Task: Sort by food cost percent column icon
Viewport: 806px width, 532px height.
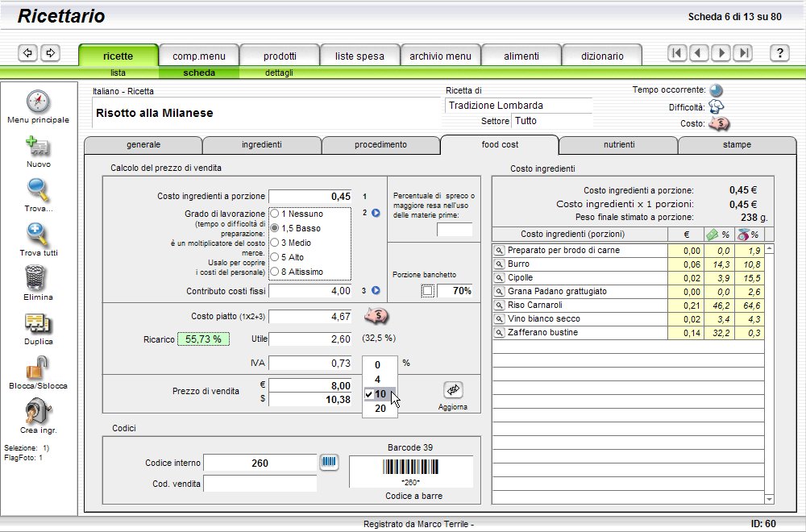Action: pos(713,235)
